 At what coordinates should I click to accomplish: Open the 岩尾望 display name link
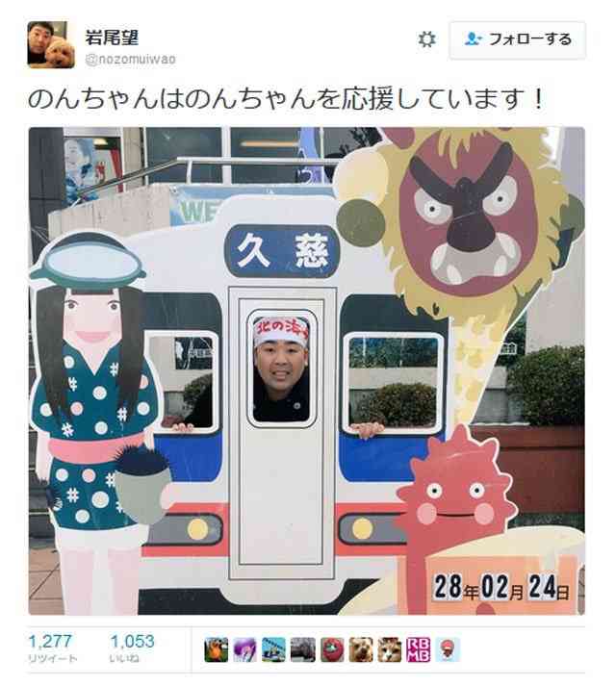click(112, 38)
